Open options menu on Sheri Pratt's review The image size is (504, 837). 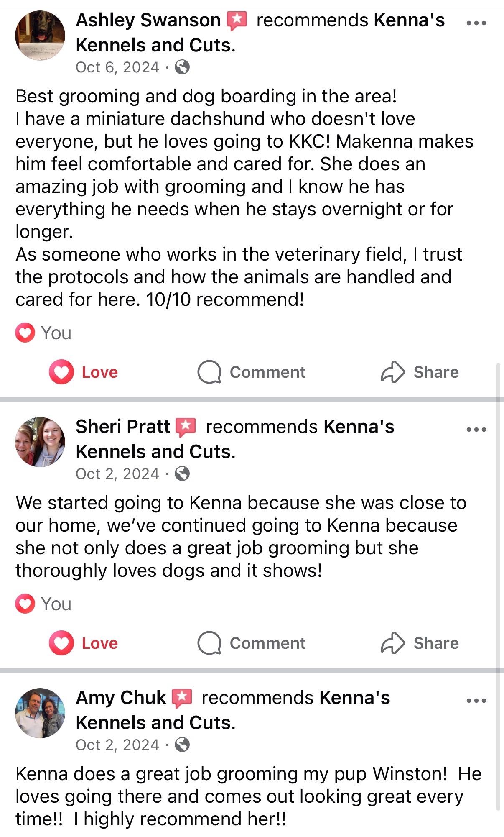(x=476, y=429)
